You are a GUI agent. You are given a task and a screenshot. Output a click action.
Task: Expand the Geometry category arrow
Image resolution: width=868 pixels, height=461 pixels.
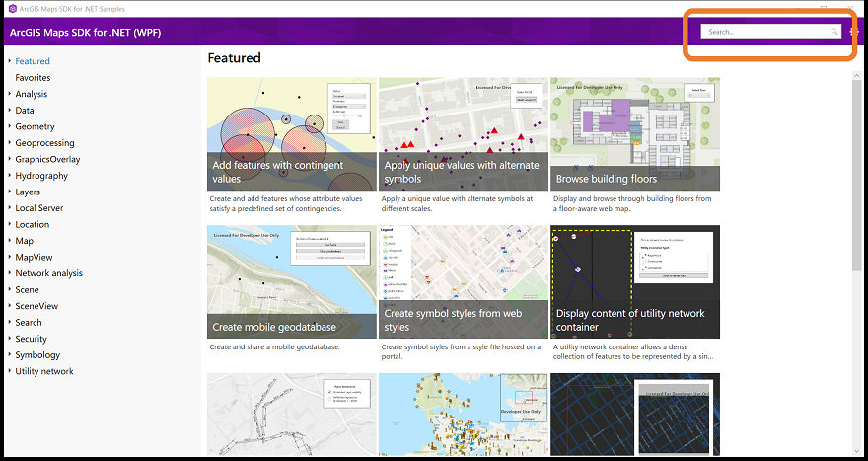(x=10, y=126)
